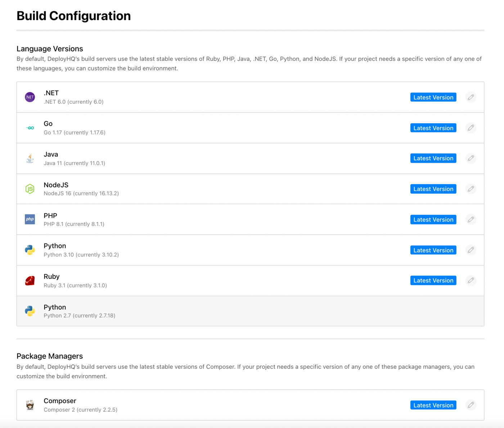
Task: Click 'Go 1.17 (currently 1.17.6)' text
Action: (x=75, y=133)
